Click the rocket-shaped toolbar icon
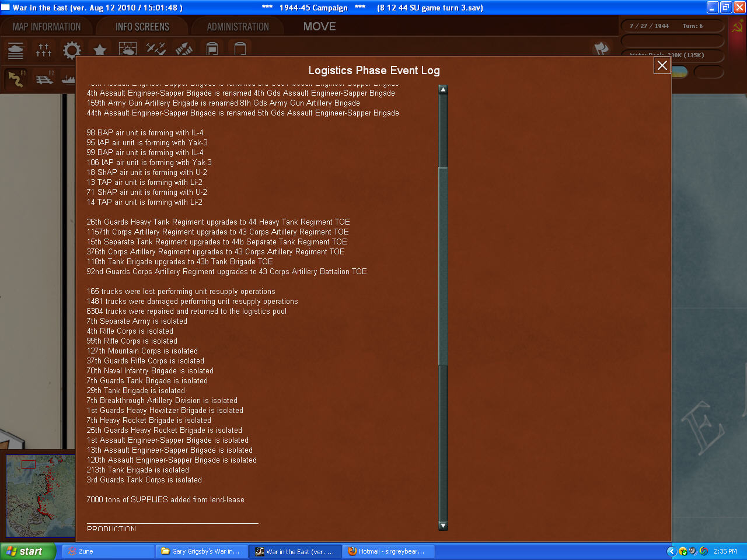The width and height of the screenshot is (747, 560). (184, 50)
